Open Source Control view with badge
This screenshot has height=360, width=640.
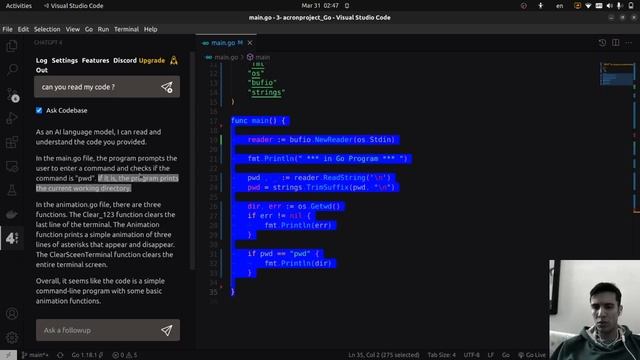(x=12, y=95)
